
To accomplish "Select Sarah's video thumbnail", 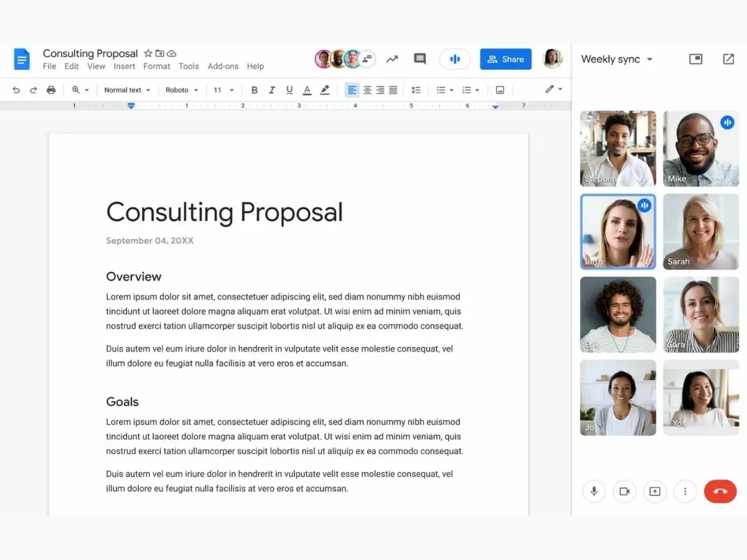I will tap(701, 231).
